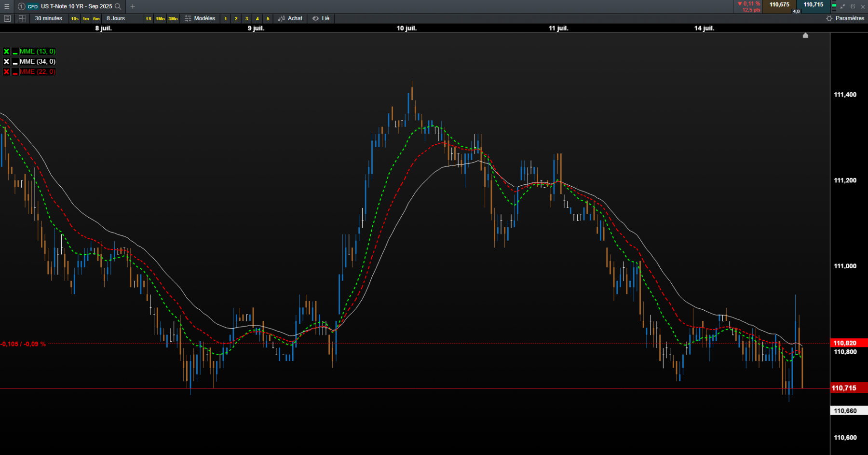Viewport: 868px width, 455px height.
Task: Click the 110,675 sell price button
Action: click(779, 6)
